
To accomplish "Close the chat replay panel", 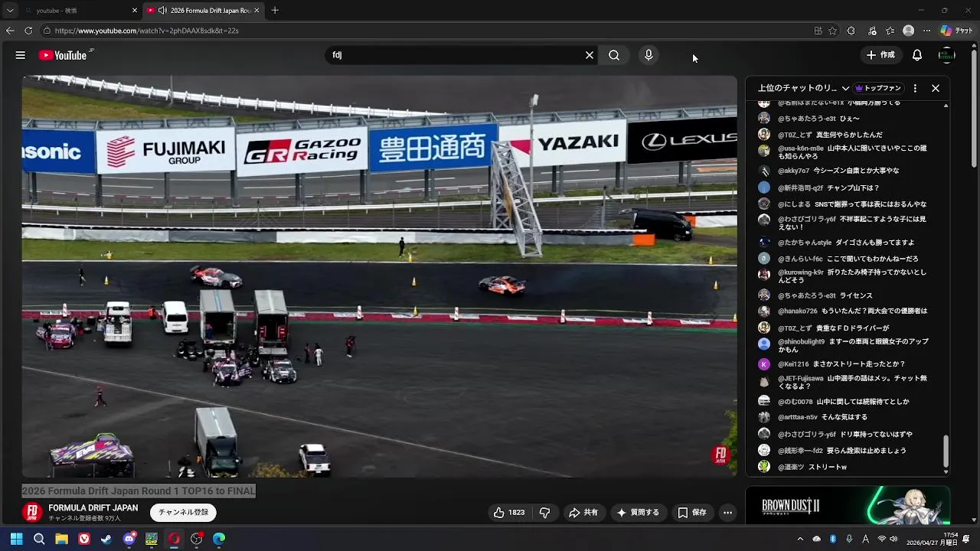I will point(936,88).
